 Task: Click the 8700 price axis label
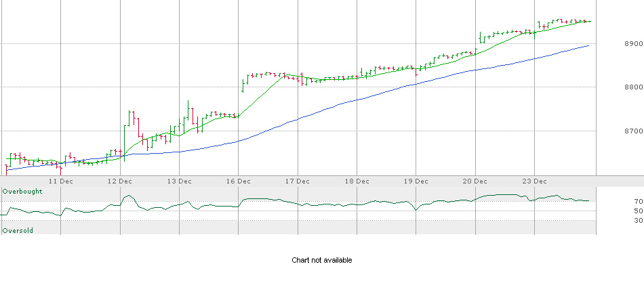(633, 131)
